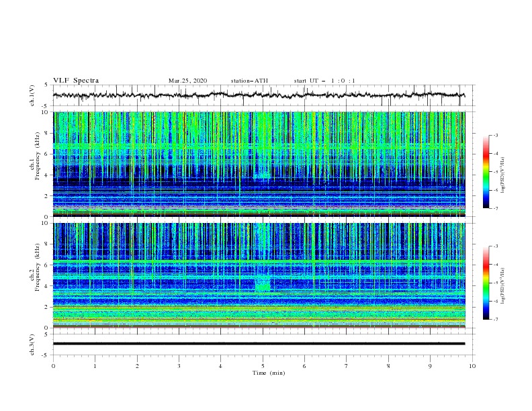Click the "5" tick on ch.1(V) axis
532x411 pixels.
coord(46,85)
